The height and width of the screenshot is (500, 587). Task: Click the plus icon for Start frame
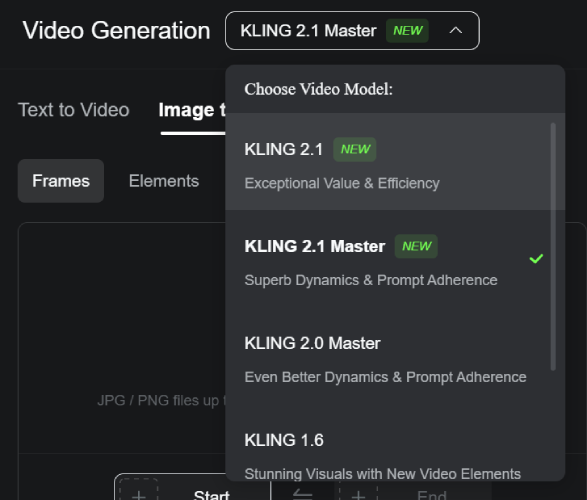point(139,495)
